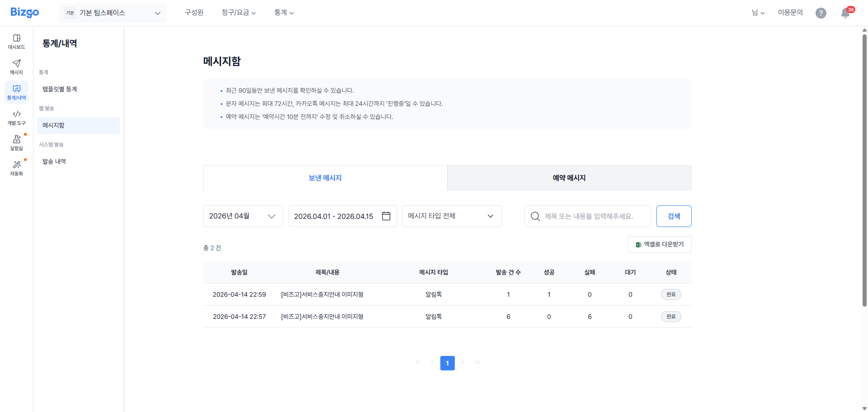Open the 청구/요금 top menu
Viewport: 868px width, 412px height.
tap(238, 13)
